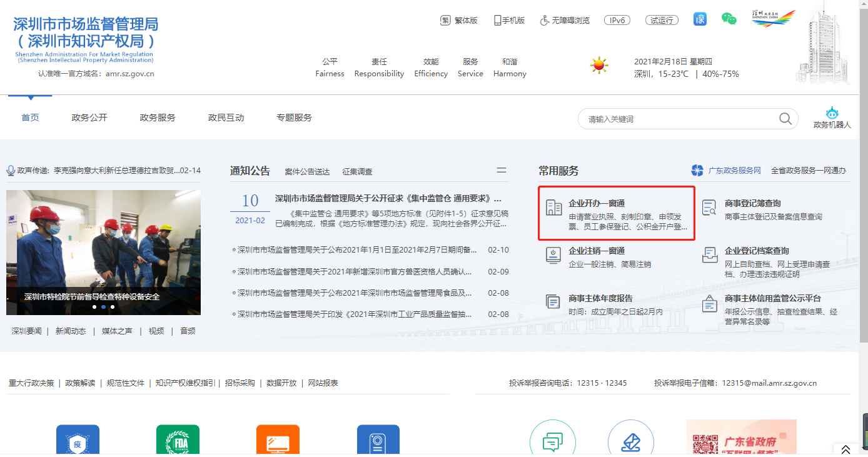Screen dimensions: 868x457
Task: Switch to 手机版 mobile version
Action: [509, 20]
